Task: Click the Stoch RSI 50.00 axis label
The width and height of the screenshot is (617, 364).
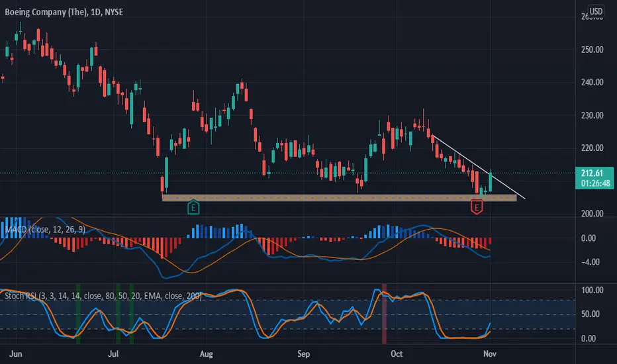Action: tap(591, 314)
